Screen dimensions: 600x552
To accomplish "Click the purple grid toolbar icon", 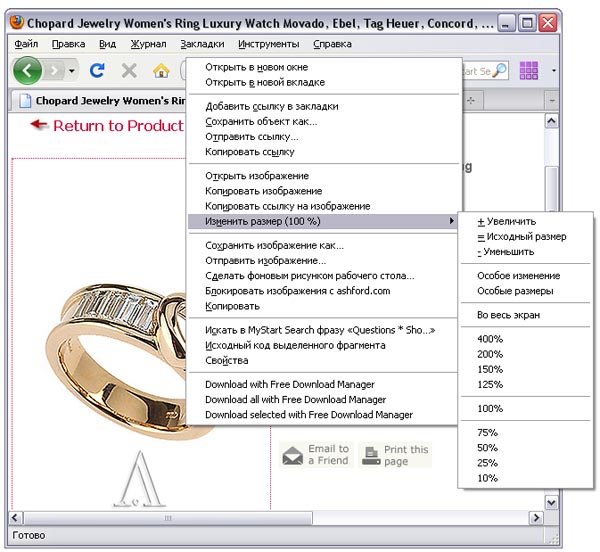I will pos(529,70).
